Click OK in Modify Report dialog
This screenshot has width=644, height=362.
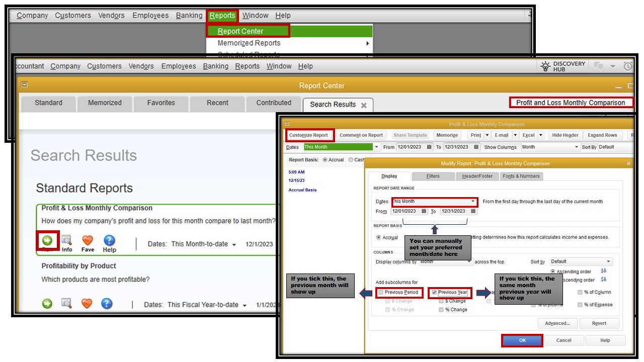point(522,340)
